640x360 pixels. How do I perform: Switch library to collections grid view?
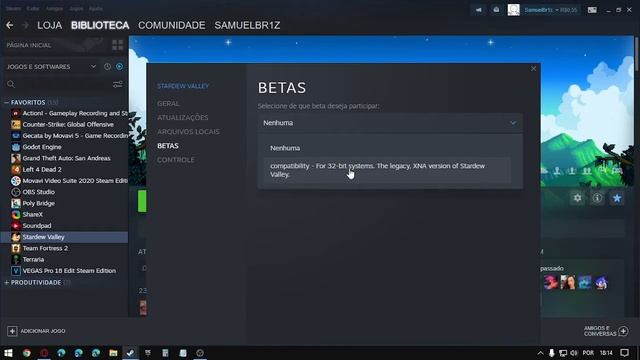pos(118,45)
